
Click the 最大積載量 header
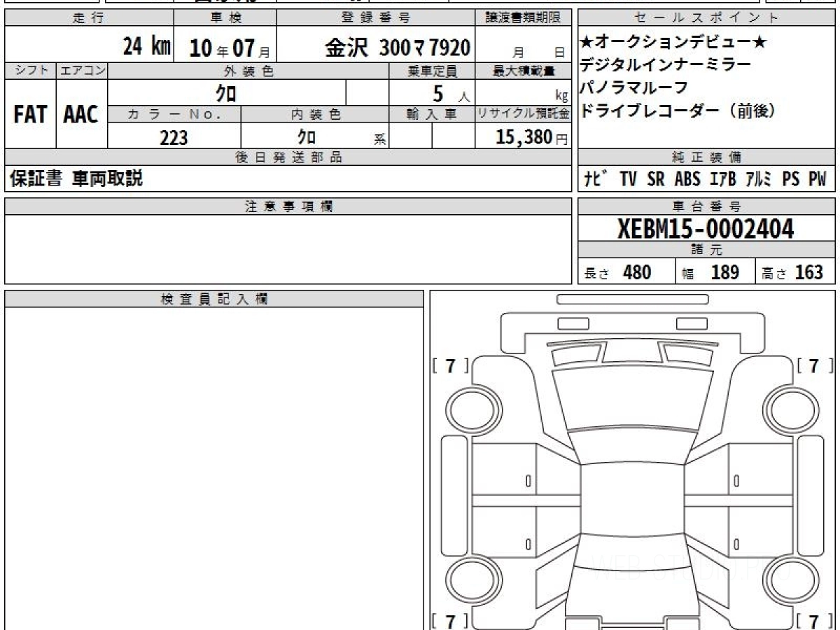tap(524, 71)
